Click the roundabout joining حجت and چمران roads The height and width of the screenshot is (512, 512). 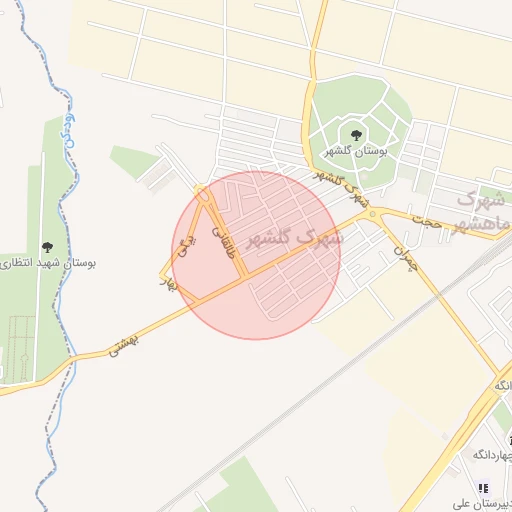373,214
